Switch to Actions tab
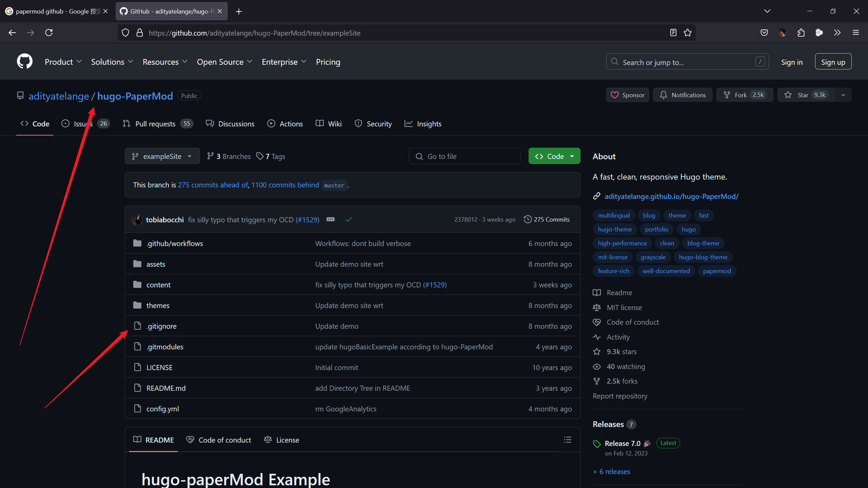 pos(285,124)
